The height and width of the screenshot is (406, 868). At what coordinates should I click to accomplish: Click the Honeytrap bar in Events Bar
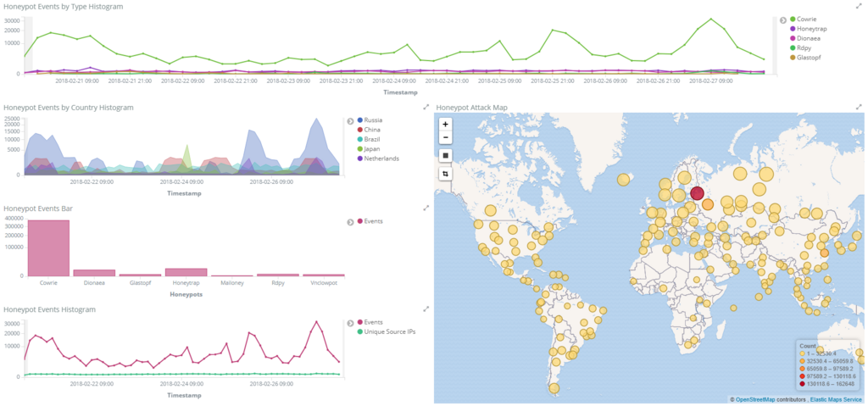[186, 272]
